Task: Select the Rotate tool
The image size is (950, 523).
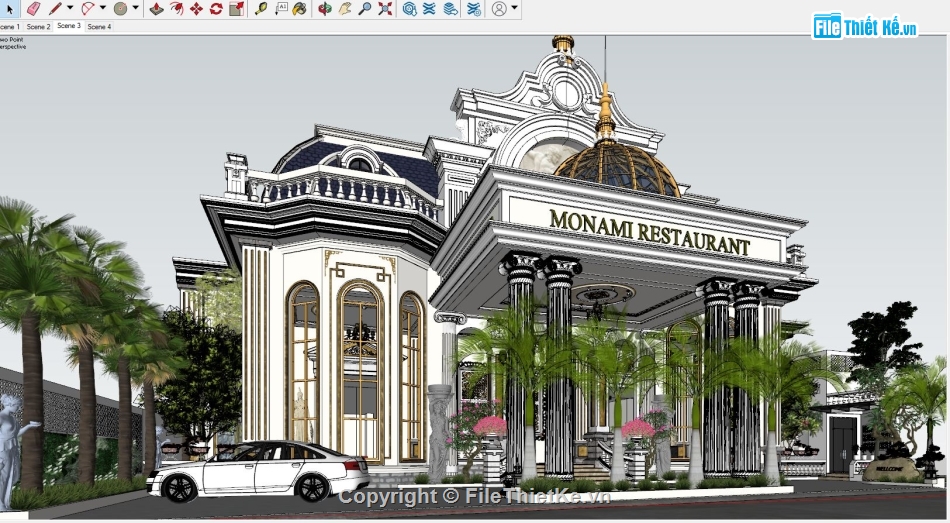Action: pyautogui.click(x=216, y=8)
